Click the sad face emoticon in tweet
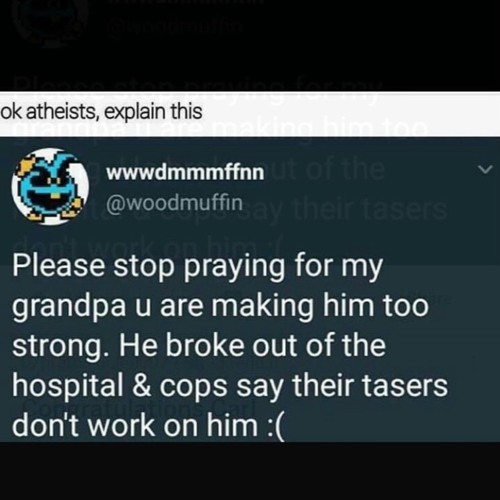Image resolution: width=500 pixels, height=500 pixels. 275,426
